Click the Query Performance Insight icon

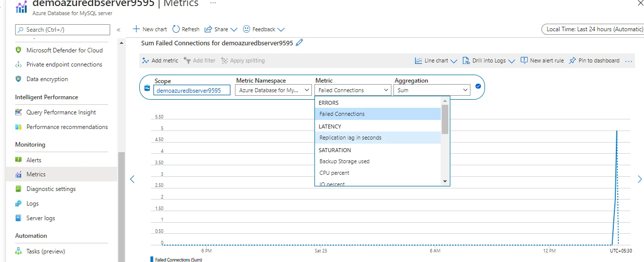point(19,112)
